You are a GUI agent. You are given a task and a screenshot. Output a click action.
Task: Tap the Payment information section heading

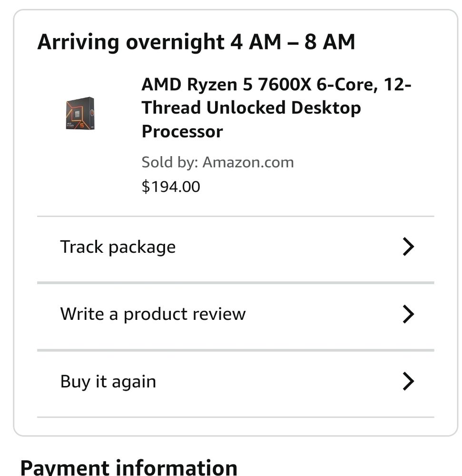tap(128, 466)
